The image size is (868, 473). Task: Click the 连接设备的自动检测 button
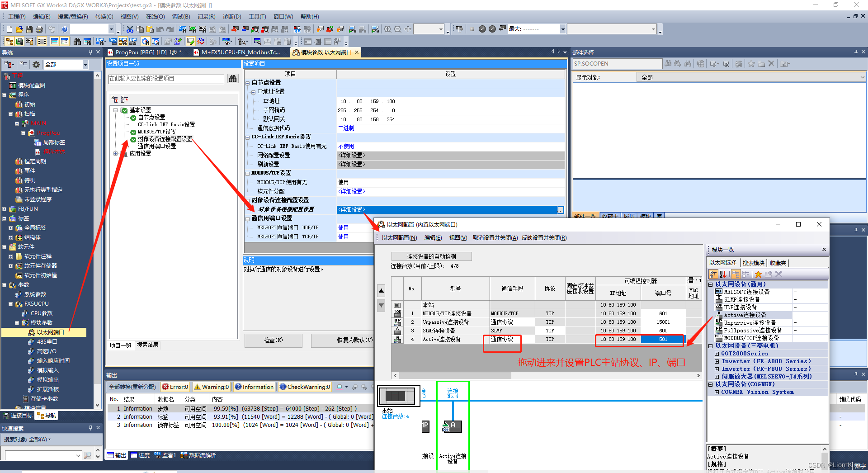(431, 256)
